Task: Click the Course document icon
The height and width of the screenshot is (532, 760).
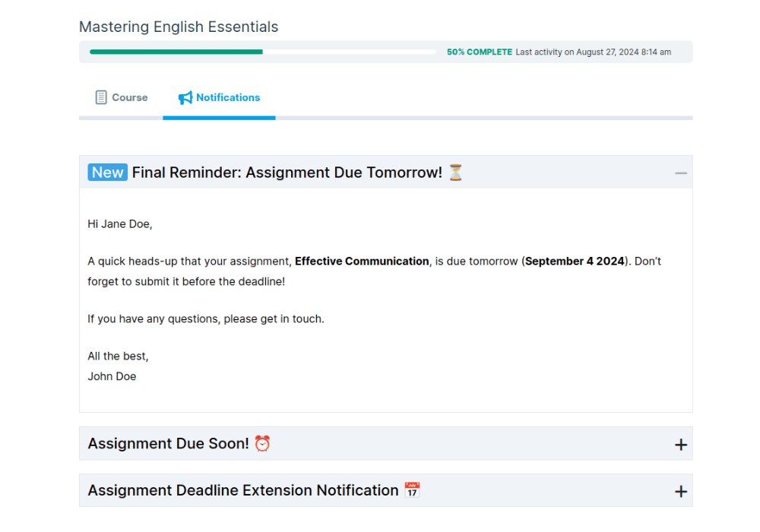Action: (x=101, y=97)
